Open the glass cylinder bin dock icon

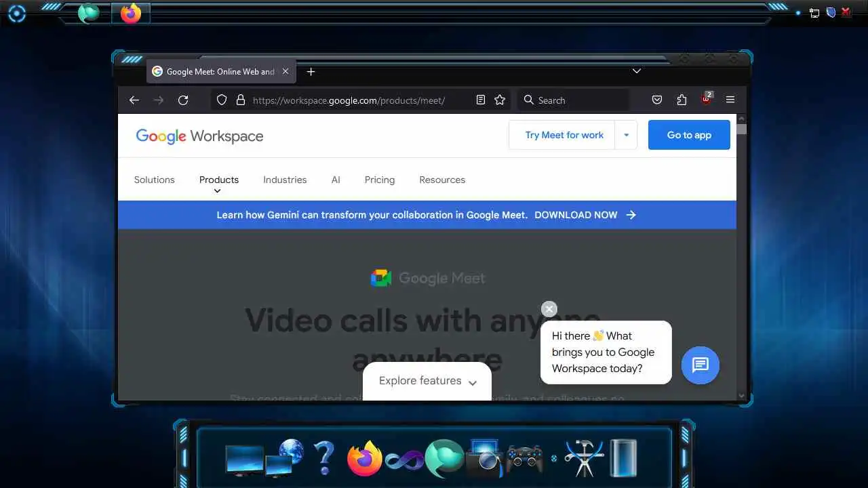[623, 458]
